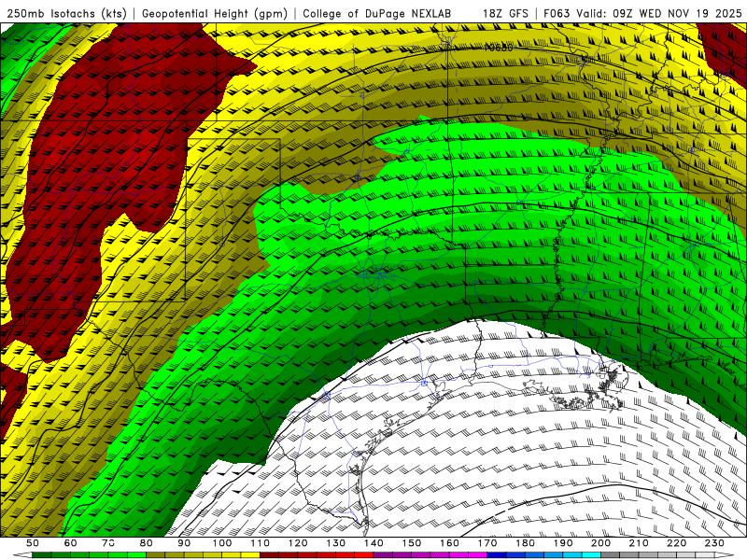The width and height of the screenshot is (747, 560).
Task: Click the '130' legend value
Action: (x=336, y=543)
